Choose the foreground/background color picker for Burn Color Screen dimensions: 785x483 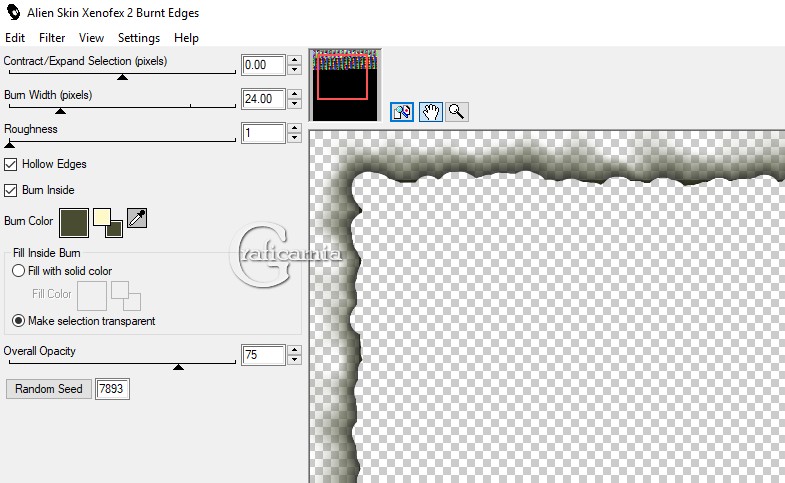point(108,223)
